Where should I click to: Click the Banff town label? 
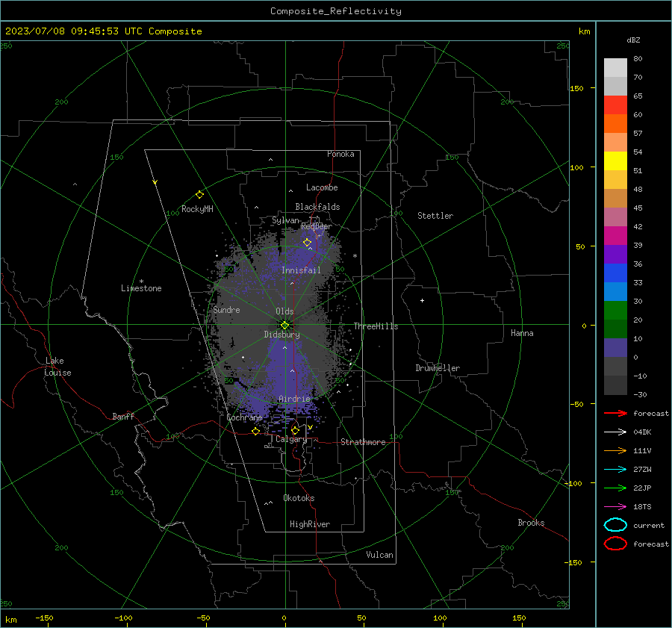point(123,416)
